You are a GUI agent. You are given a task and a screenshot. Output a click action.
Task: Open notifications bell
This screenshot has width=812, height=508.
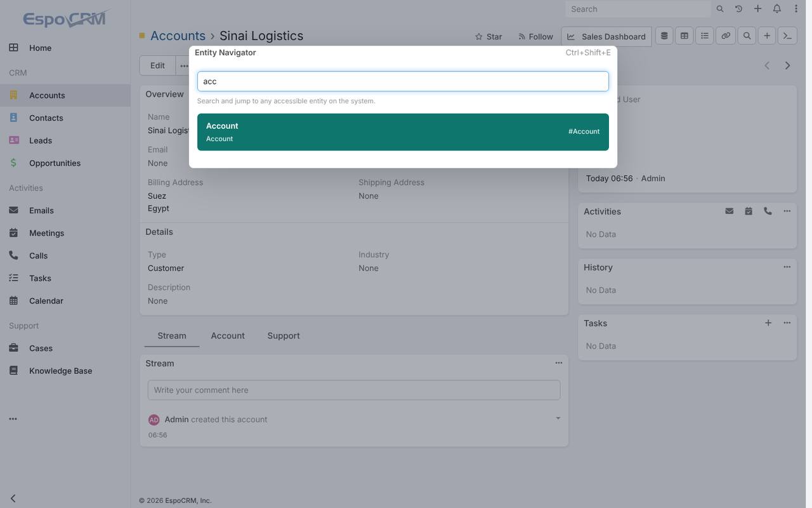776,9
